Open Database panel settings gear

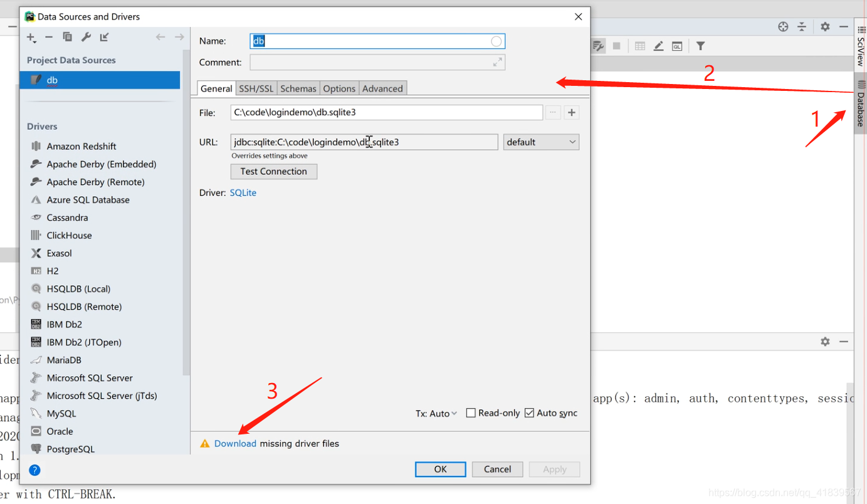pyautogui.click(x=825, y=26)
